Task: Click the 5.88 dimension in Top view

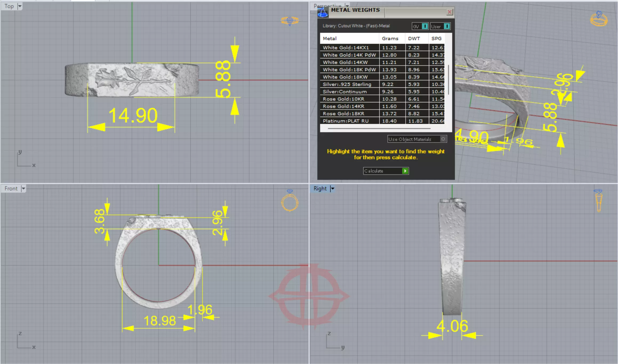Action: 223,79
